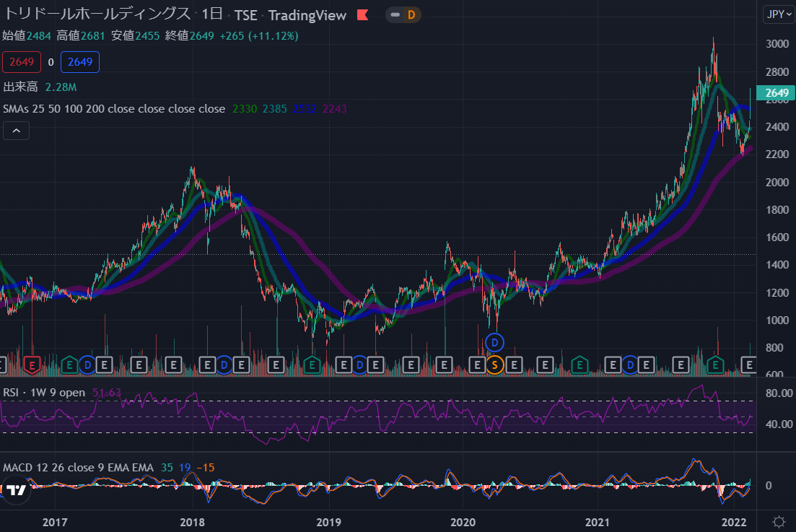Click the green E marker near early 2017

pos(69,365)
